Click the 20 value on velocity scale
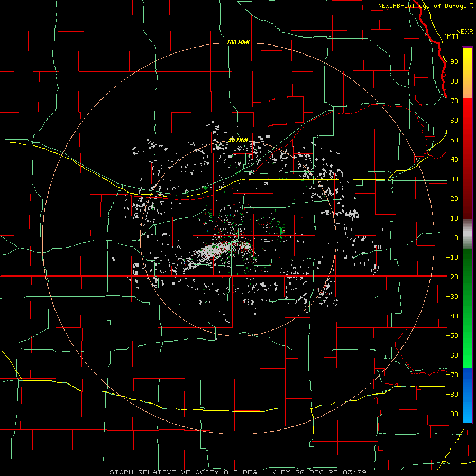This screenshot has width=476, height=476. [454, 198]
